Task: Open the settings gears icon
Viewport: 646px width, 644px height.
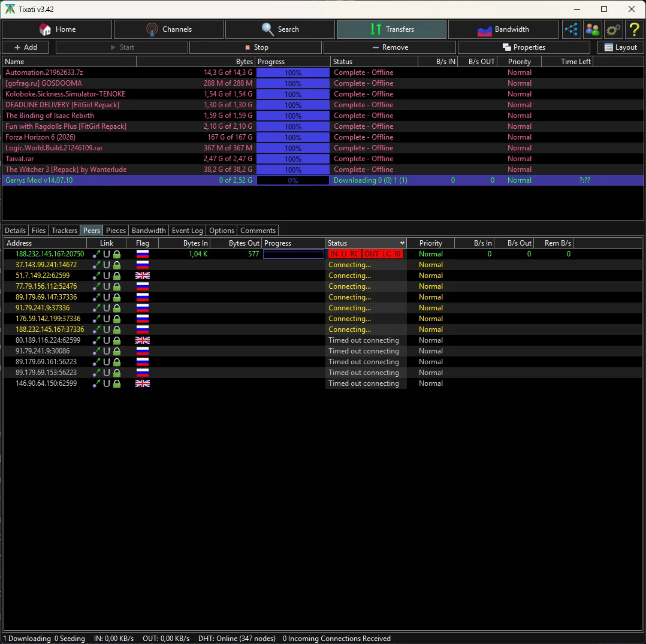Action: coord(614,29)
